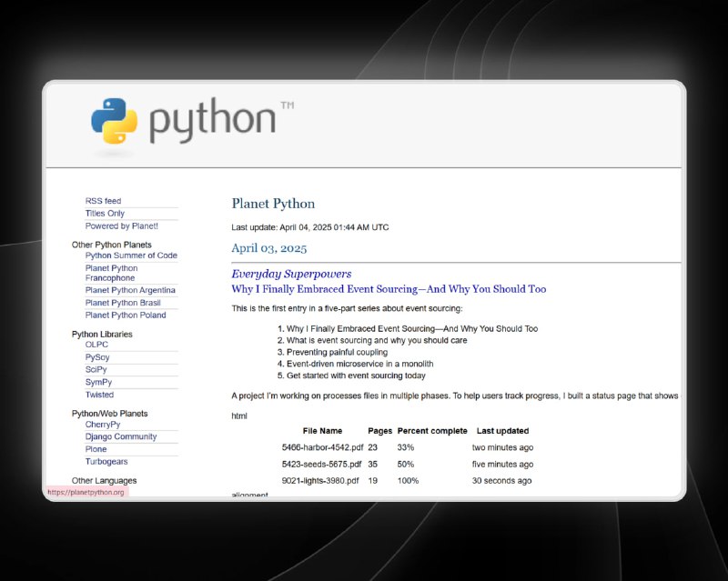Click the 100% percent complete cell
The width and height of the screenshot is (728, 581).
[x=408, y=481]
